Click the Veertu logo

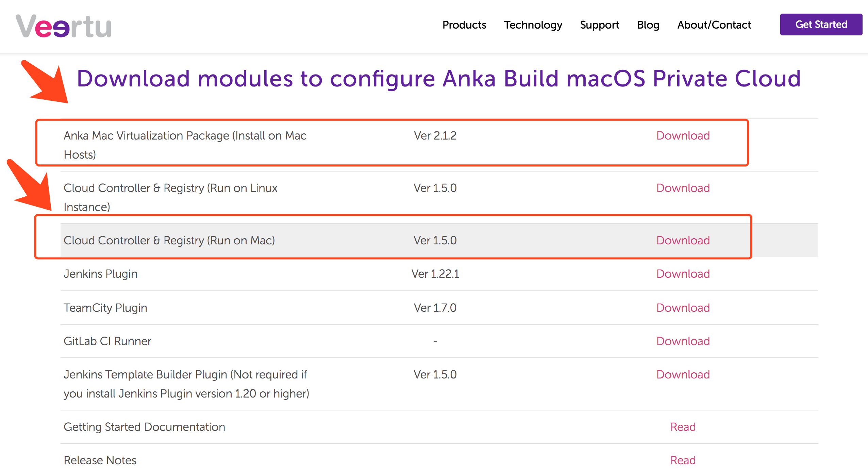coord(64,26)
